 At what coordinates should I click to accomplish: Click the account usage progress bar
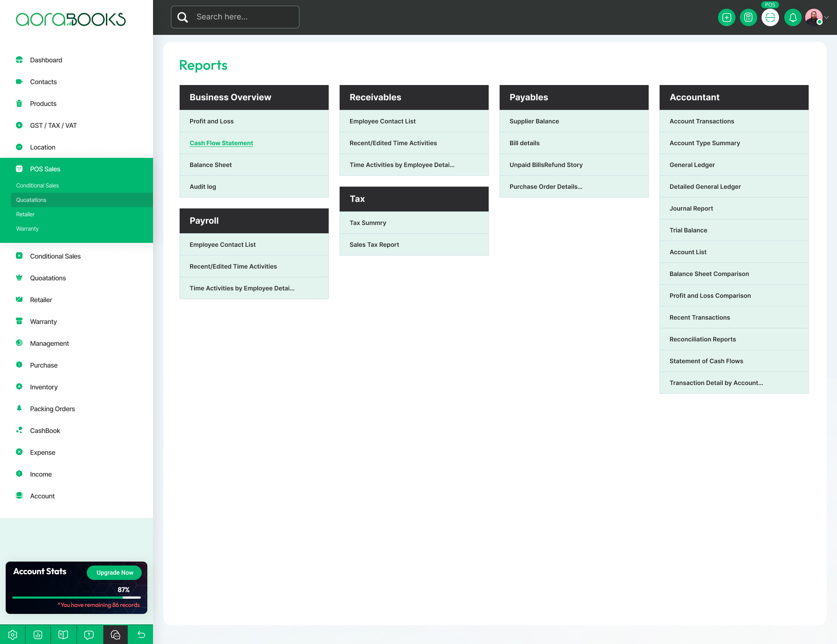[x=76, y=597]
